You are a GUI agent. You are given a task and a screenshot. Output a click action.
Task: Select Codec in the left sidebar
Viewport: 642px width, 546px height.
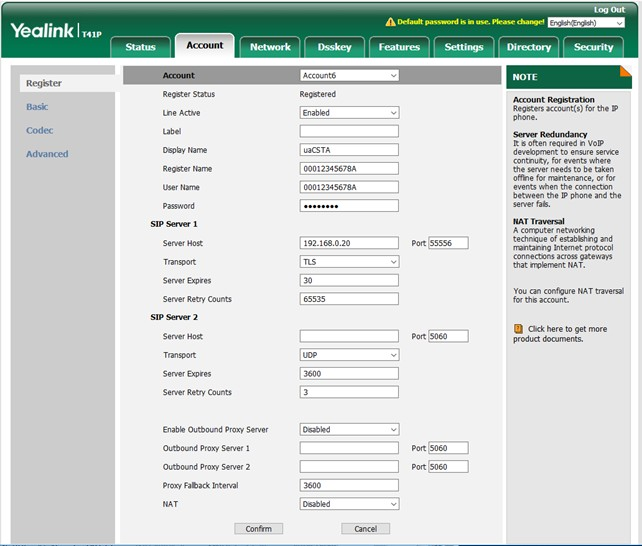point(40,130)
